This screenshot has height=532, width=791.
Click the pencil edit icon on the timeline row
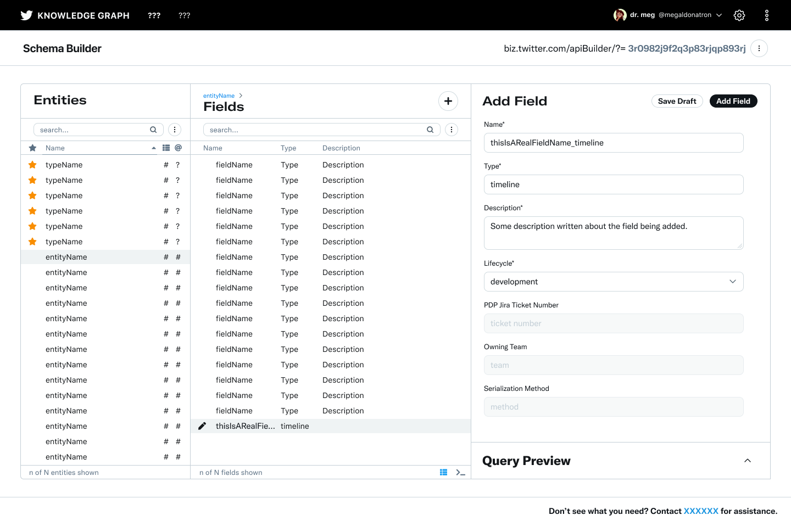202,426
